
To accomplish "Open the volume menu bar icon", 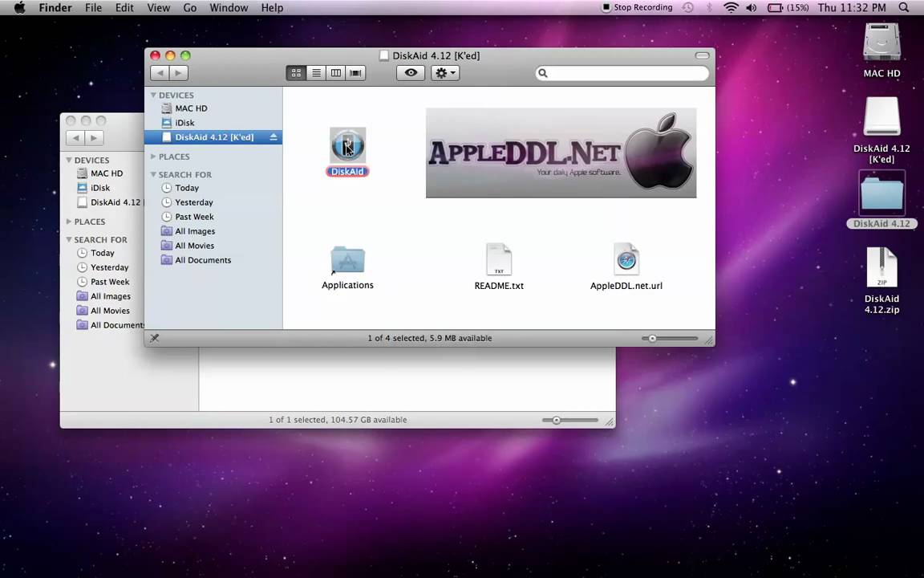I will (x=752, y=8).
